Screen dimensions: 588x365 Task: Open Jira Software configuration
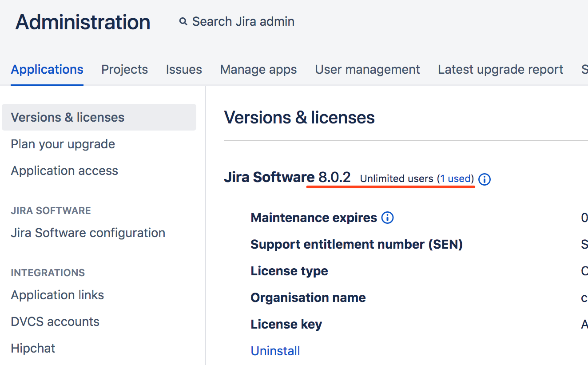coord(88,233)
